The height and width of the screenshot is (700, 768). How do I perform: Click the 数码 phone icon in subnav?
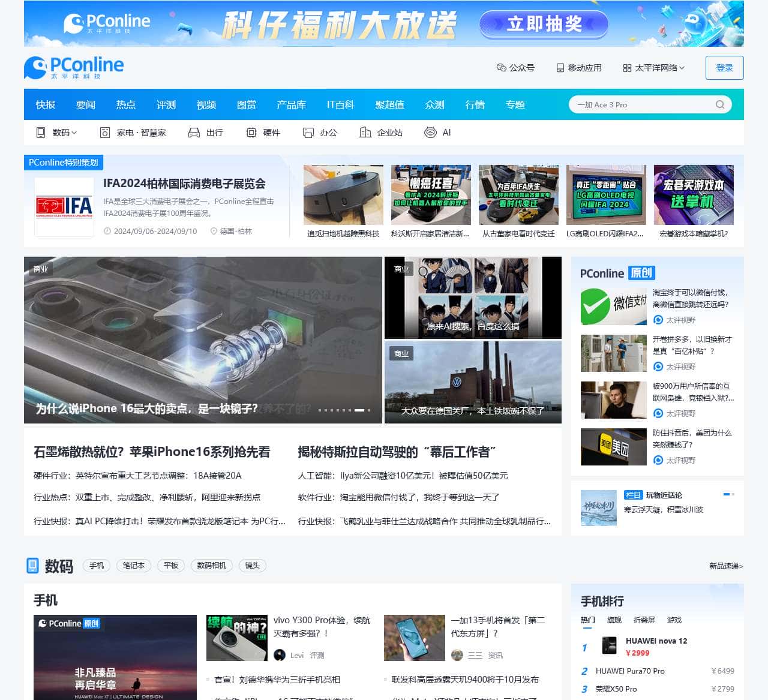41,133
